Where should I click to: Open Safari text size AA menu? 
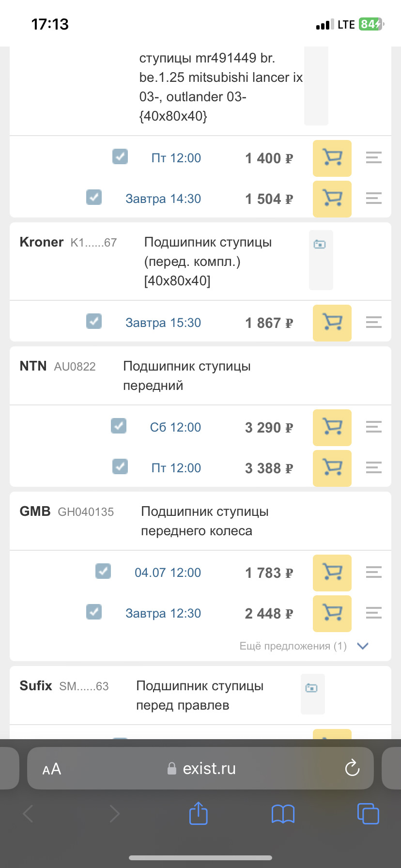point(52,769)
